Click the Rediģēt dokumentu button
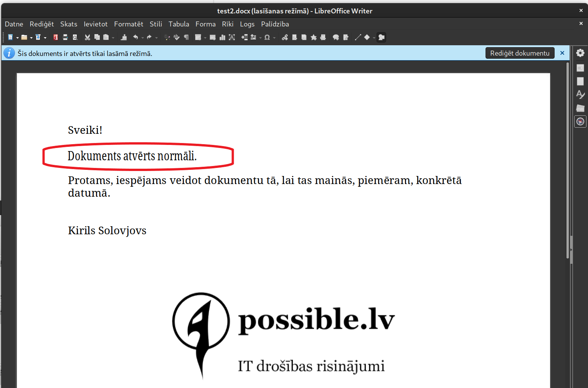The height and width of the screenshot is (388, 588). 520,53
